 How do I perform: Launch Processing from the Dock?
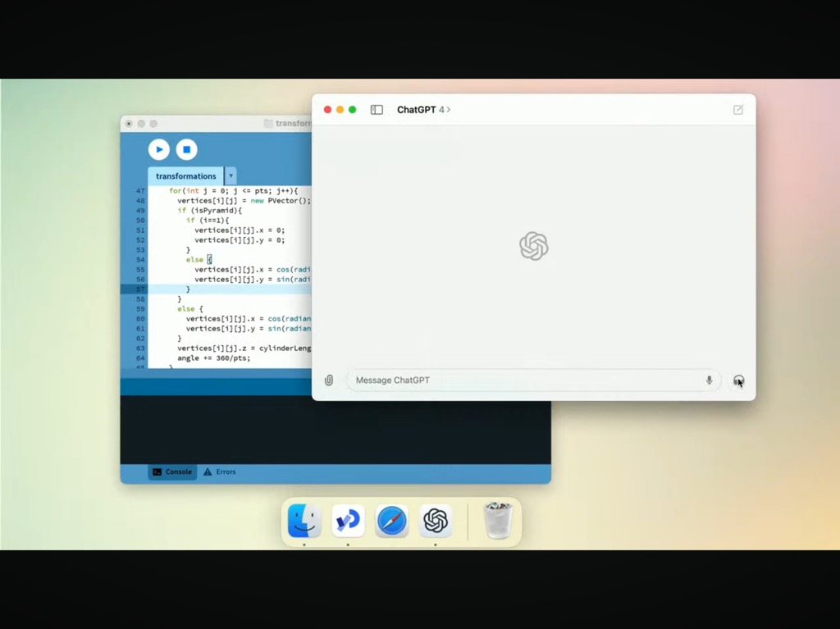tap(348, 521)
